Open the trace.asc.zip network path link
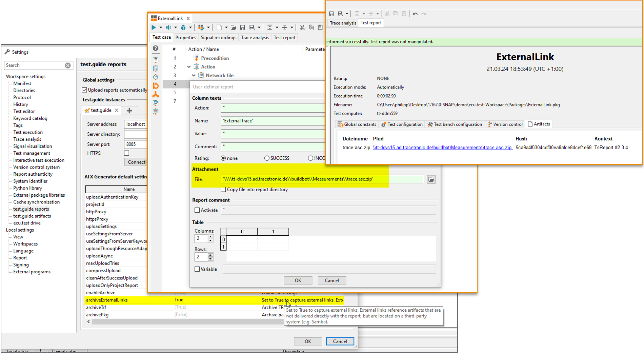This screenshot has height=353, width=644. click(x=442, y=148)
